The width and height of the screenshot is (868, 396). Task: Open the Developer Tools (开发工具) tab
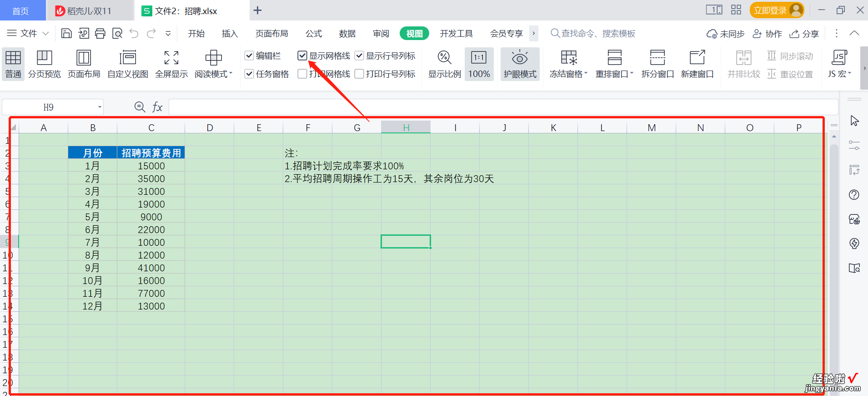(x=457, y=33)
